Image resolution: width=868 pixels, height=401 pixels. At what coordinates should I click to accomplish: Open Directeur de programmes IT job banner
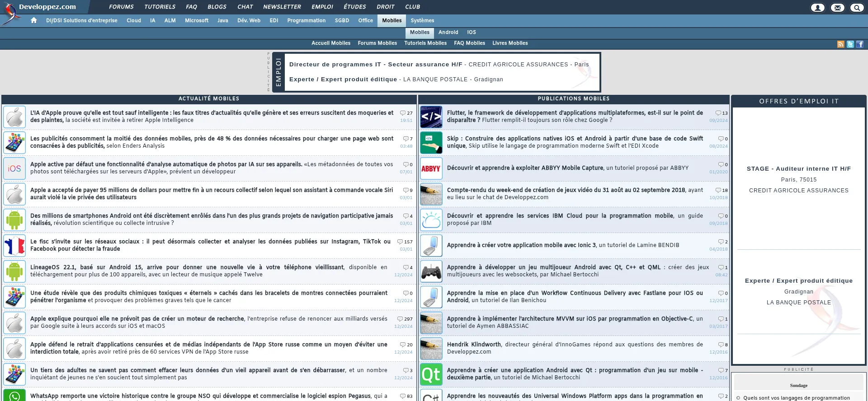tap(439, 65)
